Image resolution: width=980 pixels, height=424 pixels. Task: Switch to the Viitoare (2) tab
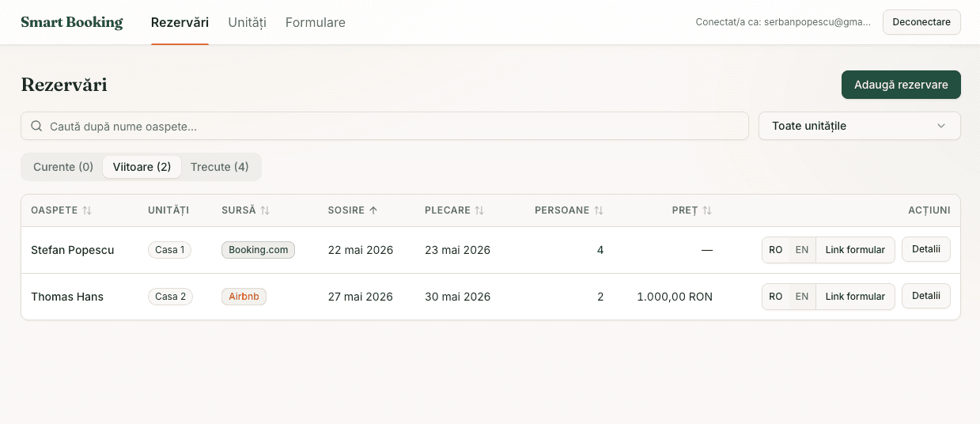142,167
